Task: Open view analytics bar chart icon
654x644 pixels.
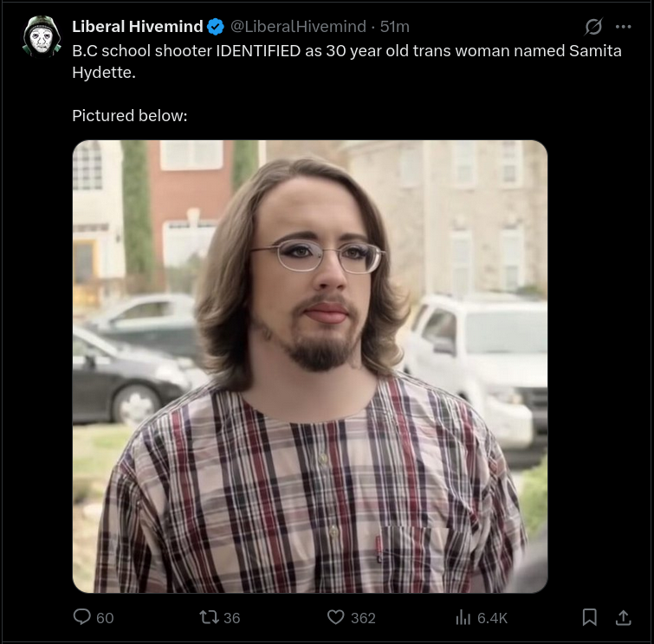Action: tap(463, 617)
